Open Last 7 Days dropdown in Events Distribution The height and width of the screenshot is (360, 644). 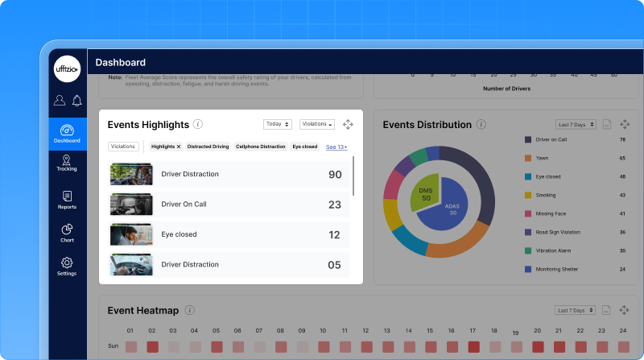576,125
